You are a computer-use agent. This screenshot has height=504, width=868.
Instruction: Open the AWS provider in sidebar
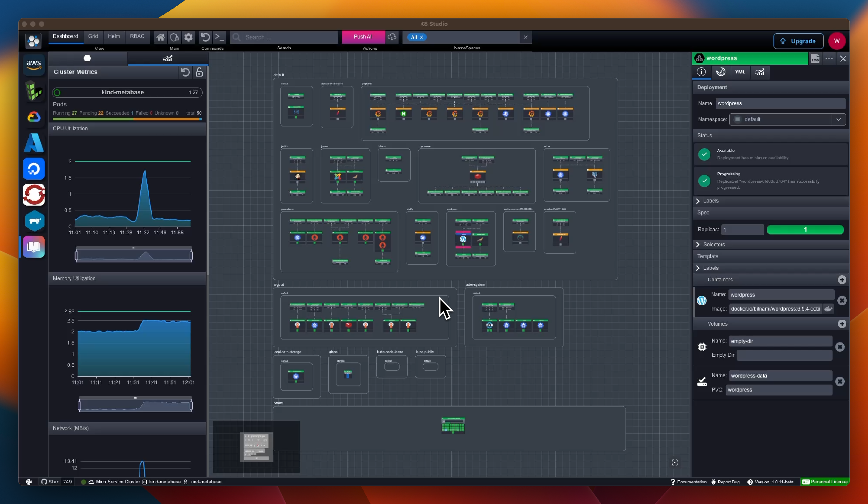(x=33, y=64)
